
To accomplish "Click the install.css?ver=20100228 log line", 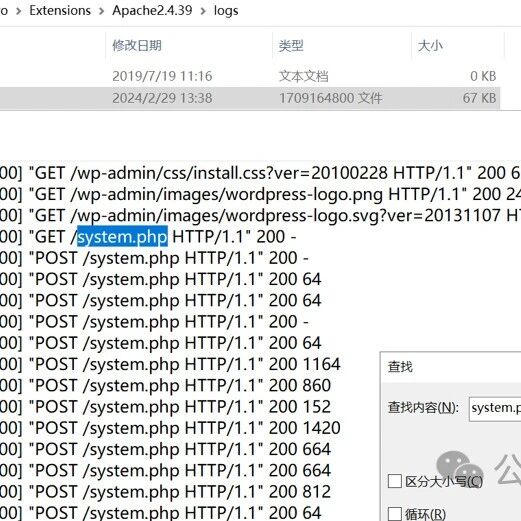I will 260,173.
